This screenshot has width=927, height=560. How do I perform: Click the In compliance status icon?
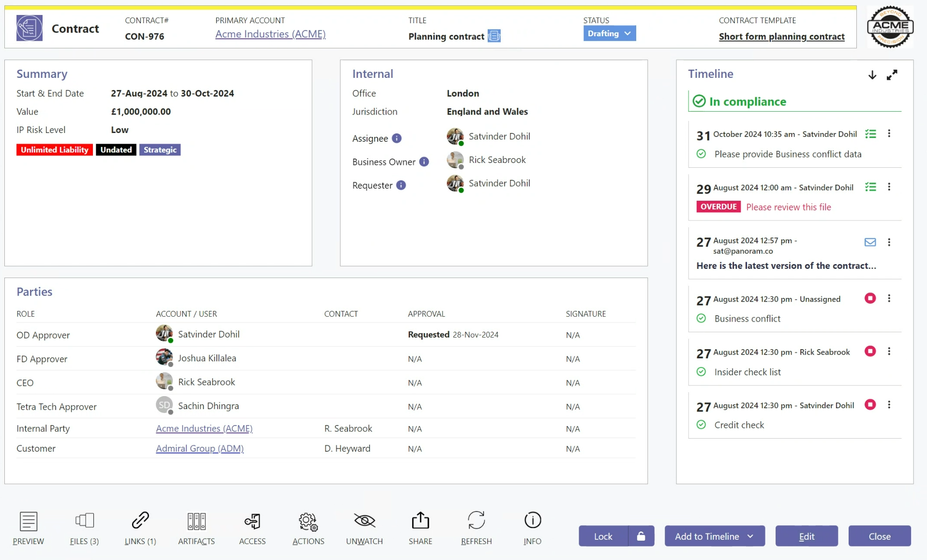click(699, 101)
